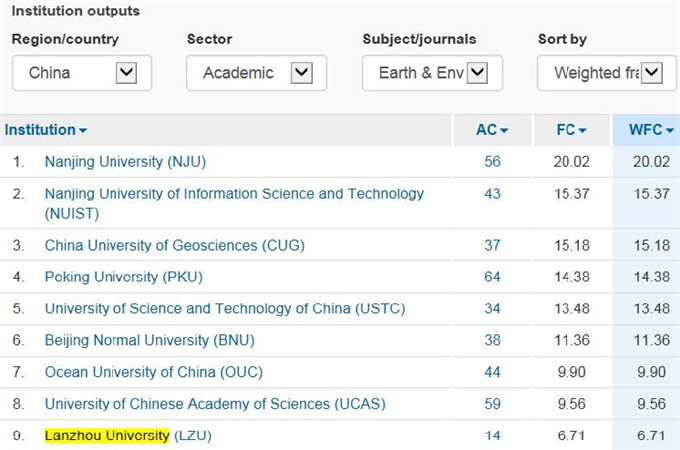Open Ocean University of China (OUC) link
This screenshot has height=450, width=680.
pyautogui.click(x=154, y=372)
